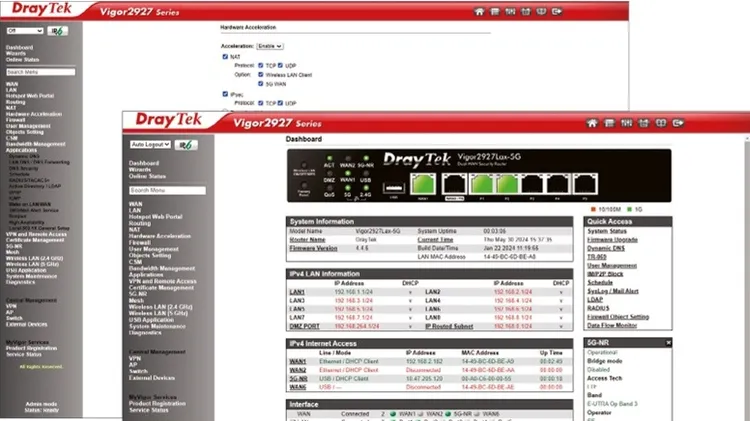
Task: Select Online Status in the front window sidebar
Action: tap(147, 177)
